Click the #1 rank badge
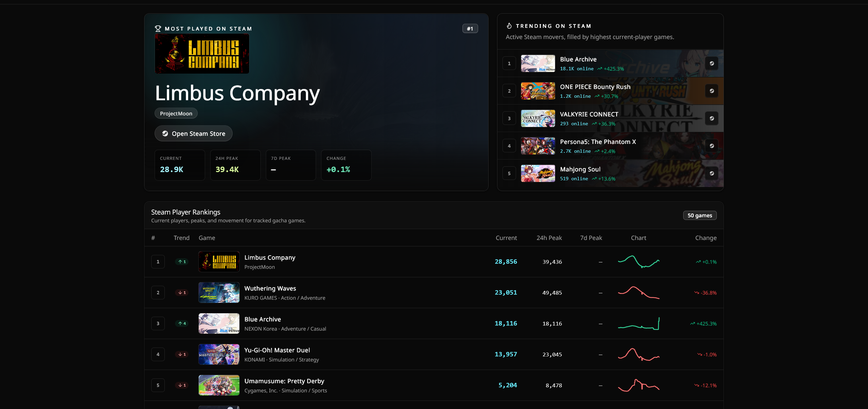The image size is (868, 409). coord(470,29)
